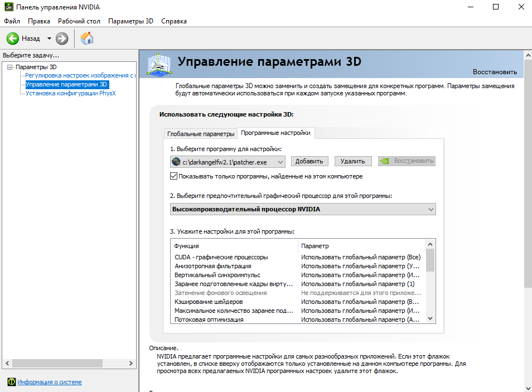The width and height of the screenshot is (532, 392).
Task: Click settings list scroll-up arrow
Action: coord(430,244)
